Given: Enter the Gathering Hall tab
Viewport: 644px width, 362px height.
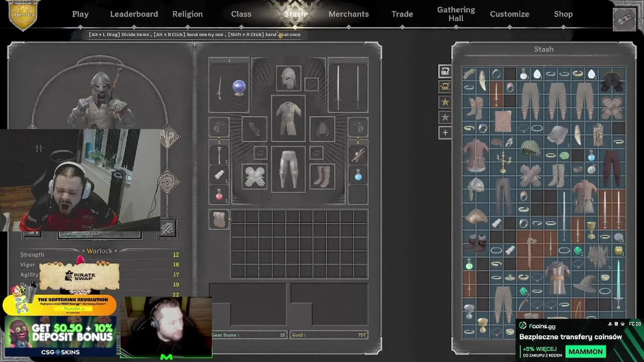Looking at the screenshot, I should coord(456,14).
